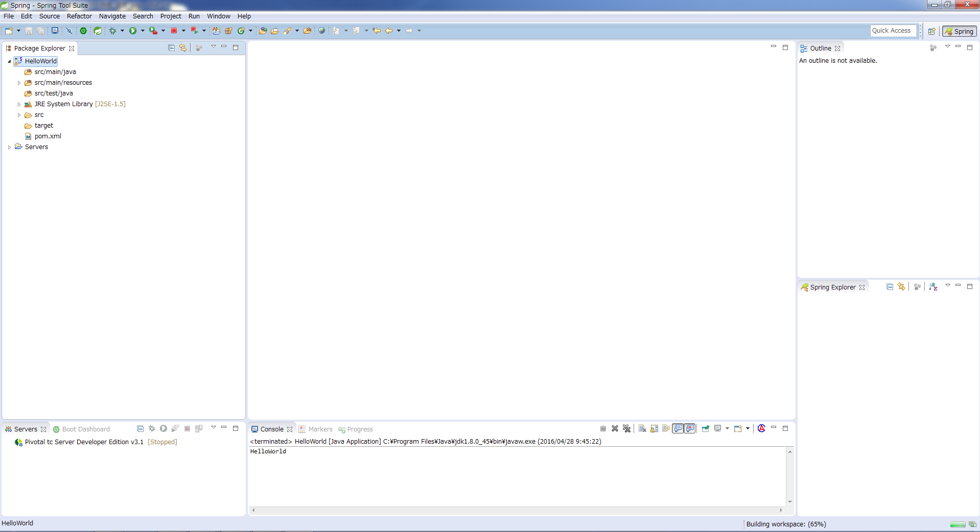Click the red Terminate square in main toolbar

click(174, 31)
